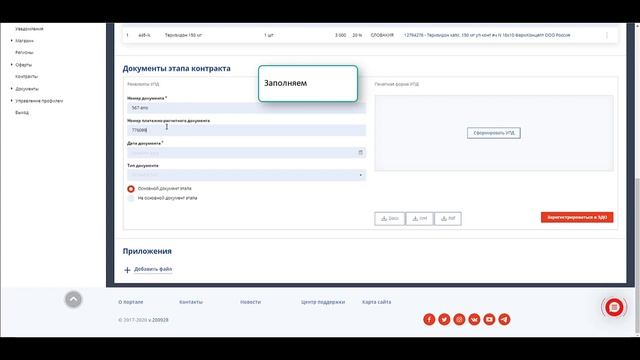Open Карта сайта footer link
This screenshot has height=360, width=640.
376,302
